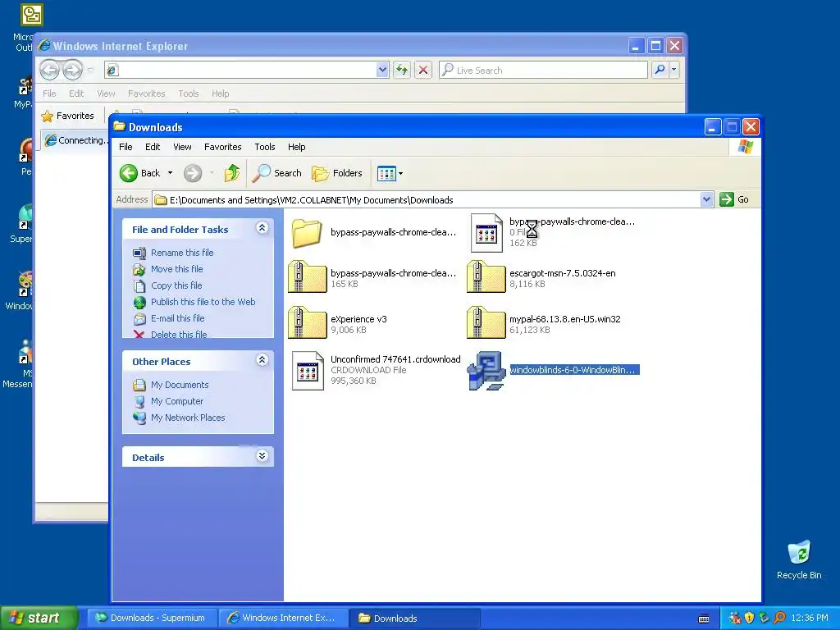Click Rename this file
Image resolution: width=840 pixels, height=630 pixels.
(x=173, y=253)
